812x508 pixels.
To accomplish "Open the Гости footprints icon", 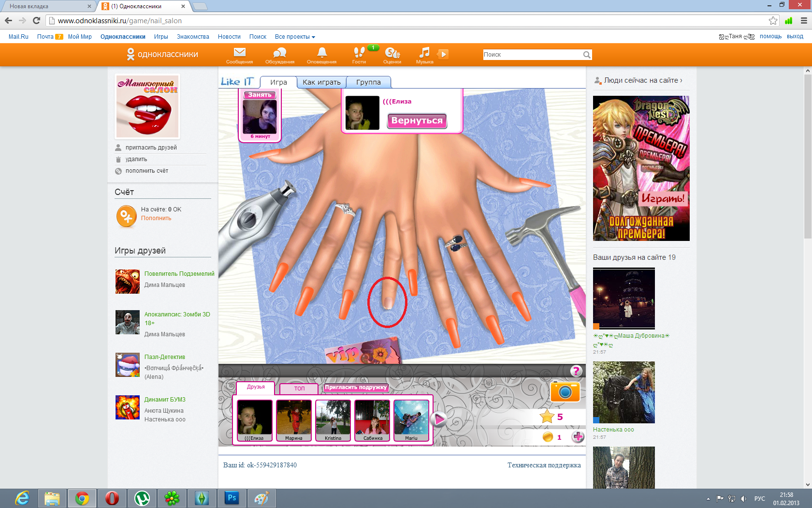I will coord(359,52).
